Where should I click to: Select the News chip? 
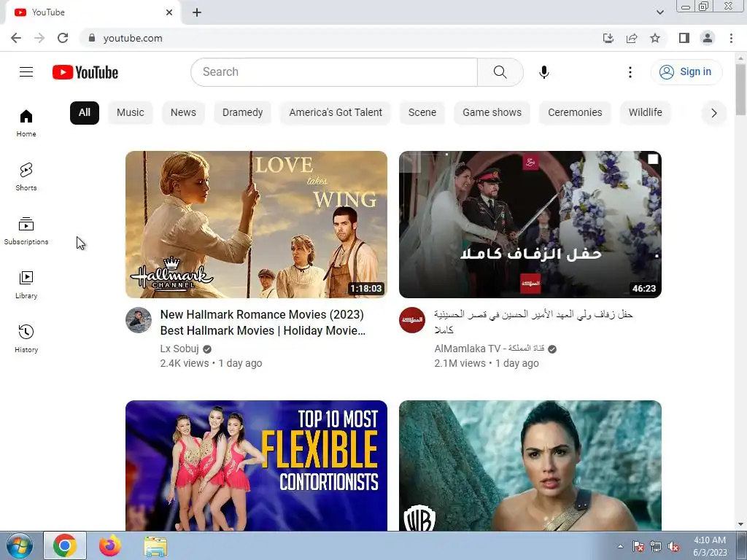[x=183, y=113]
